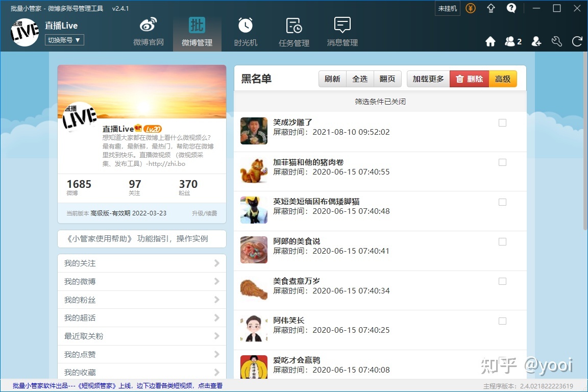The image size is (588, 392).
Task: Open avatar of 爱吃才会赢鸭
Action: [254, 367]
